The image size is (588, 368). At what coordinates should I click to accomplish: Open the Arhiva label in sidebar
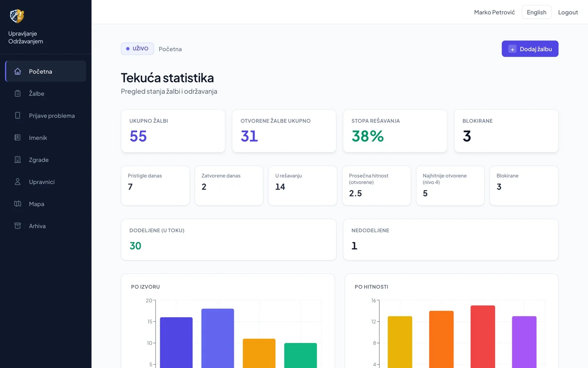(37, 226)
